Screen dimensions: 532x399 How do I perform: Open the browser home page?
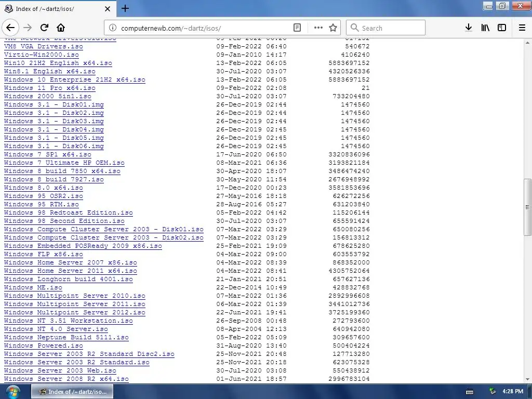click(61, 28)
